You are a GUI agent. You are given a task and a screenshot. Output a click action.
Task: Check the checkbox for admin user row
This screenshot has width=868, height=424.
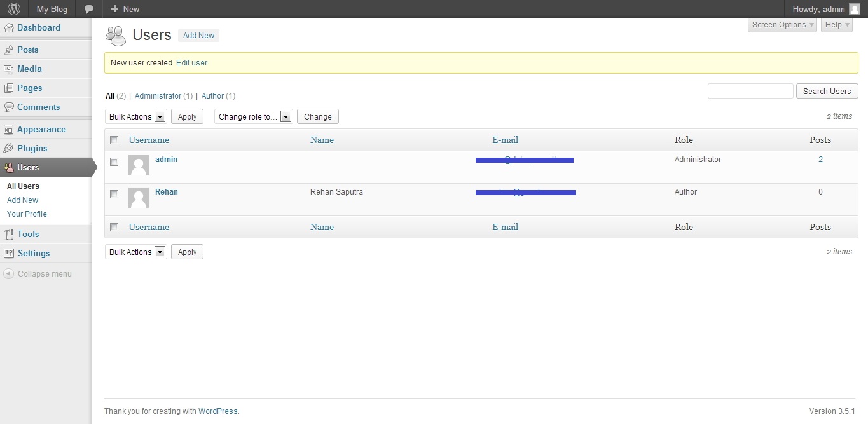point(114,161)
